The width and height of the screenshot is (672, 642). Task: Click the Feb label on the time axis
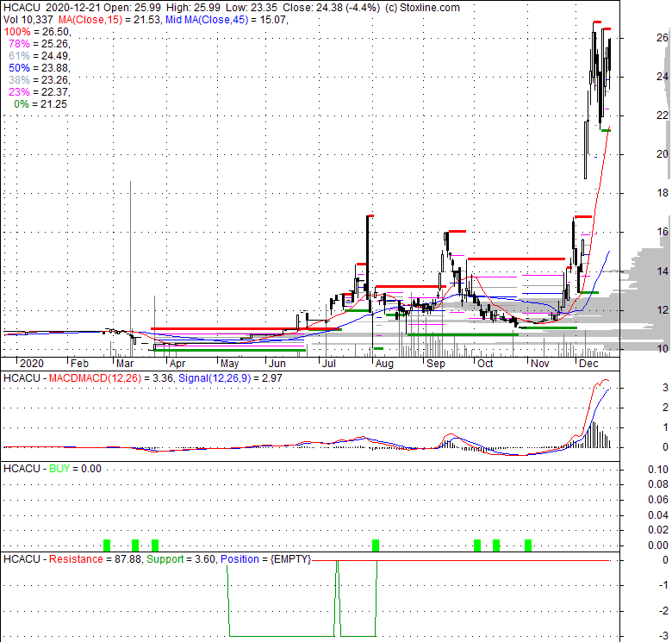pyautogui.click(x=80, y=364)
